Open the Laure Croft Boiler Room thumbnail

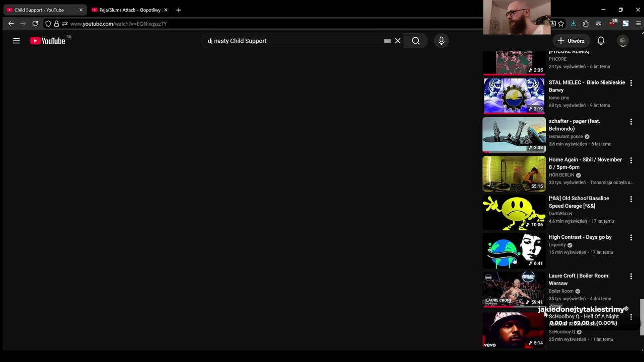514,290
